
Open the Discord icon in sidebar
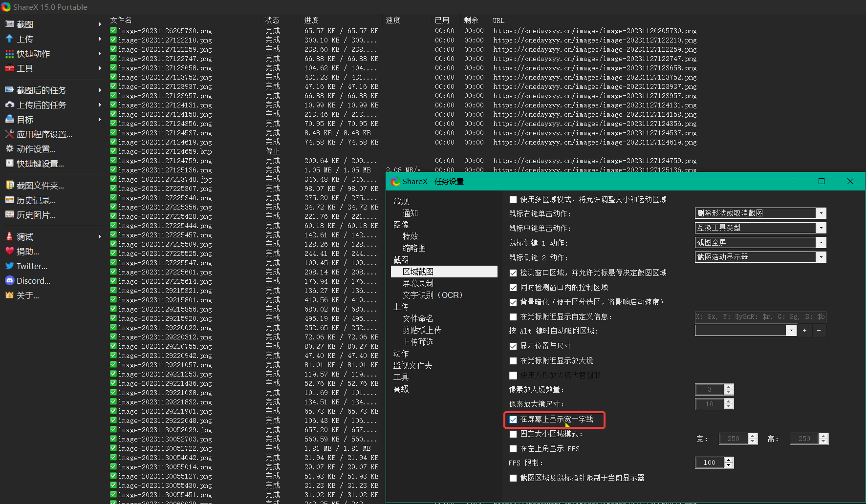[9, 280]
